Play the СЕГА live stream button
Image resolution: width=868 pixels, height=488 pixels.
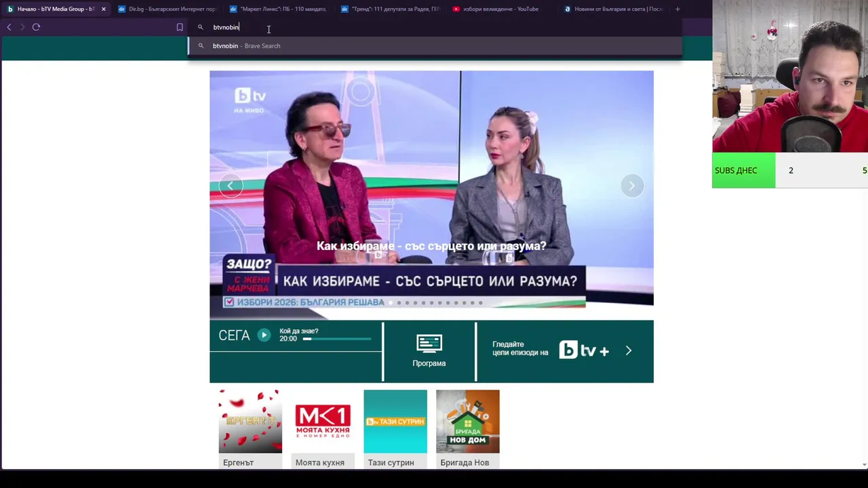(264, 335)
